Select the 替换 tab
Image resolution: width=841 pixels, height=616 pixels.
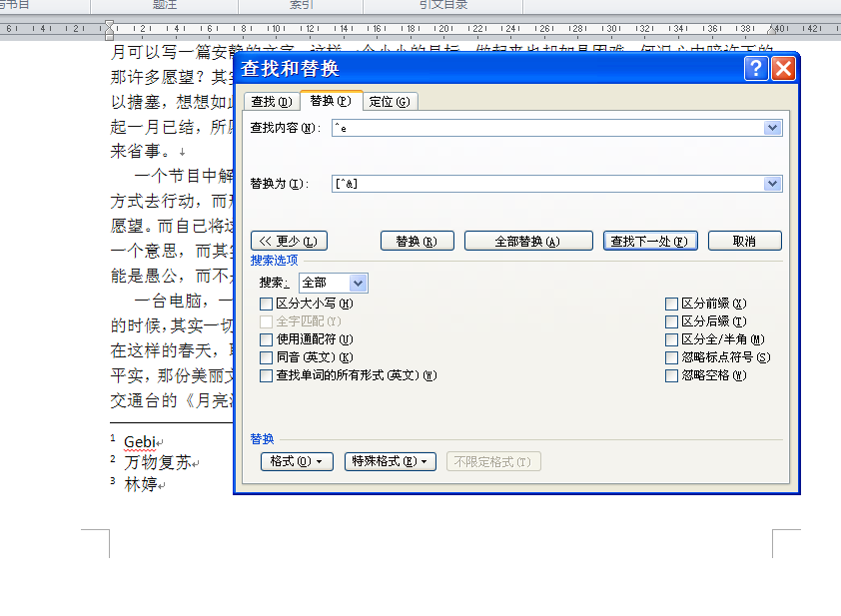coord(331,100)
